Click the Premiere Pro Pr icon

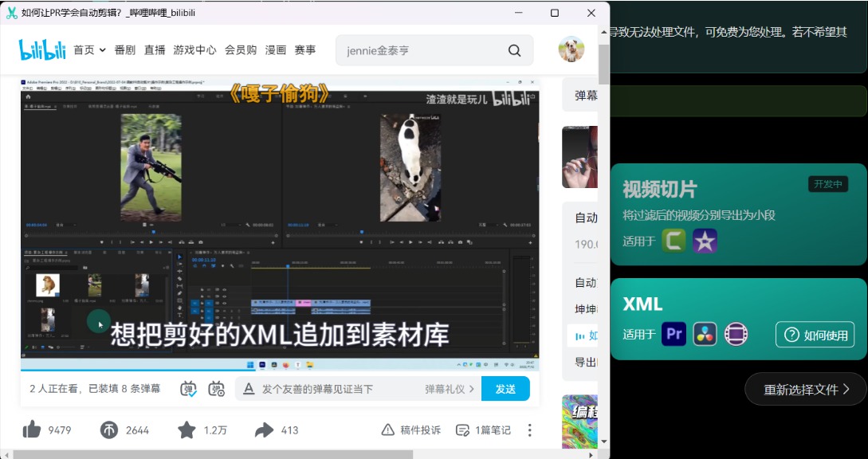pos(674,334)
